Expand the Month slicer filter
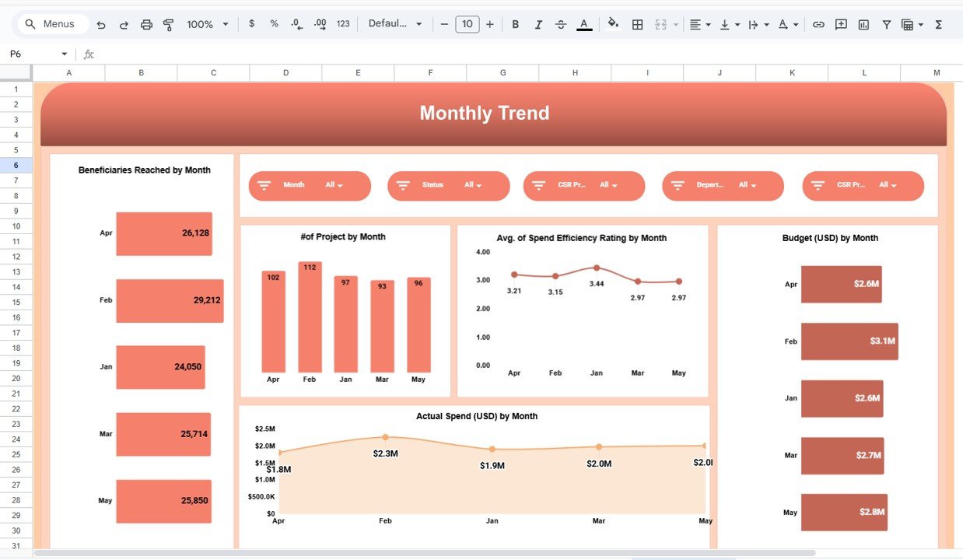 tap(334, 185)
